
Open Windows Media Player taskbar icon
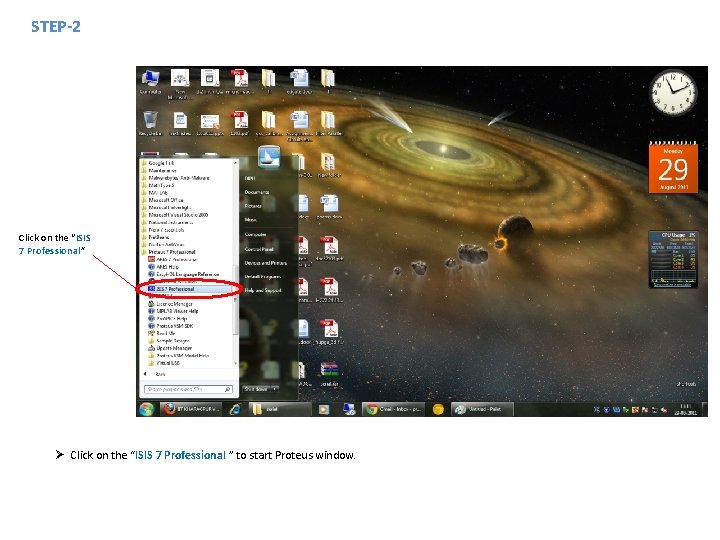click(x=324, y=409)
